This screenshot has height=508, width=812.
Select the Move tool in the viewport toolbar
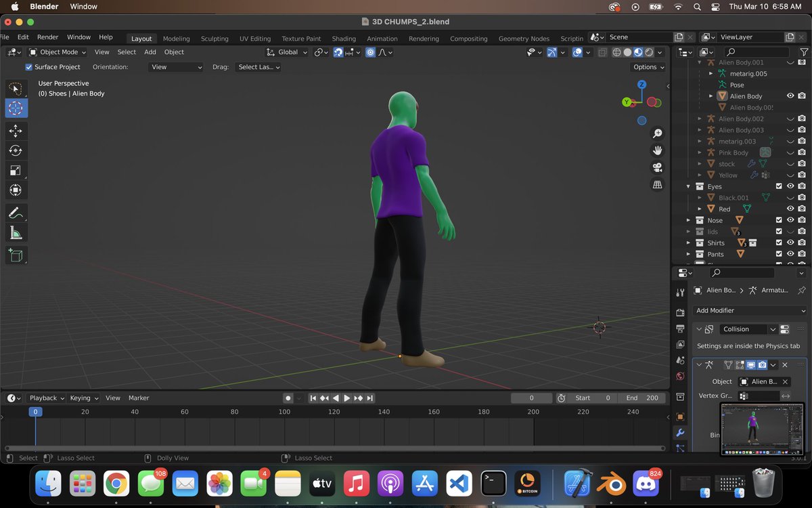pyautogui.click(x=16, y=131)
